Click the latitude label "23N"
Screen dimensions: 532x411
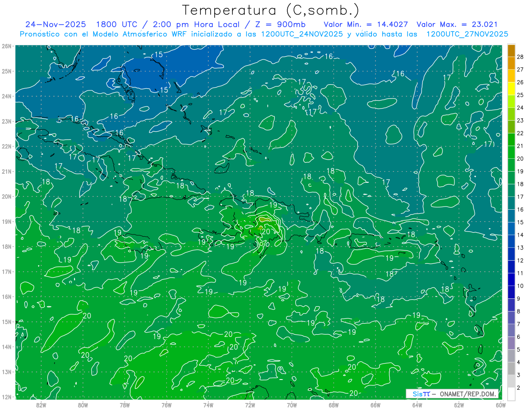point(7,121)
